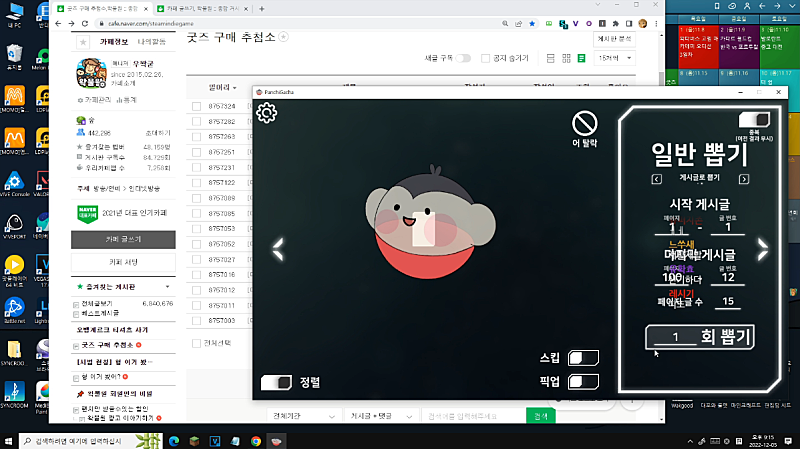Click the field showing 15
This screenshot has height=449, width=800.
tap(728, 302)
